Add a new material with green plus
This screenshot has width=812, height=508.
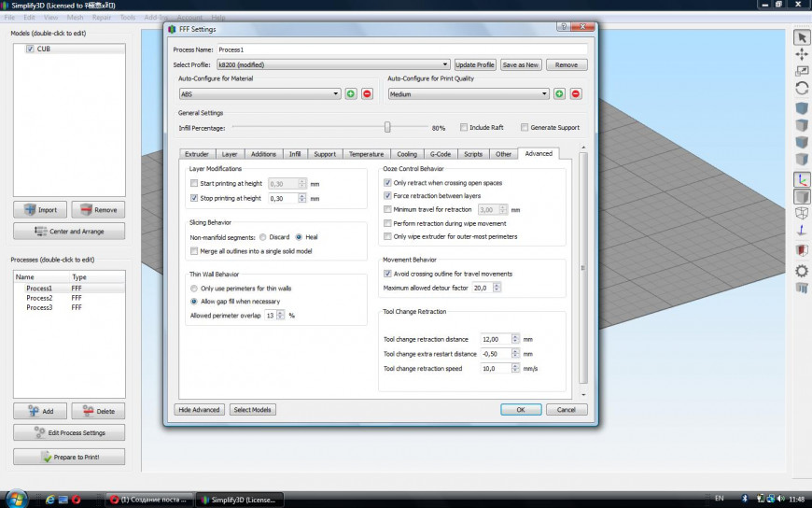pos(351,93)
